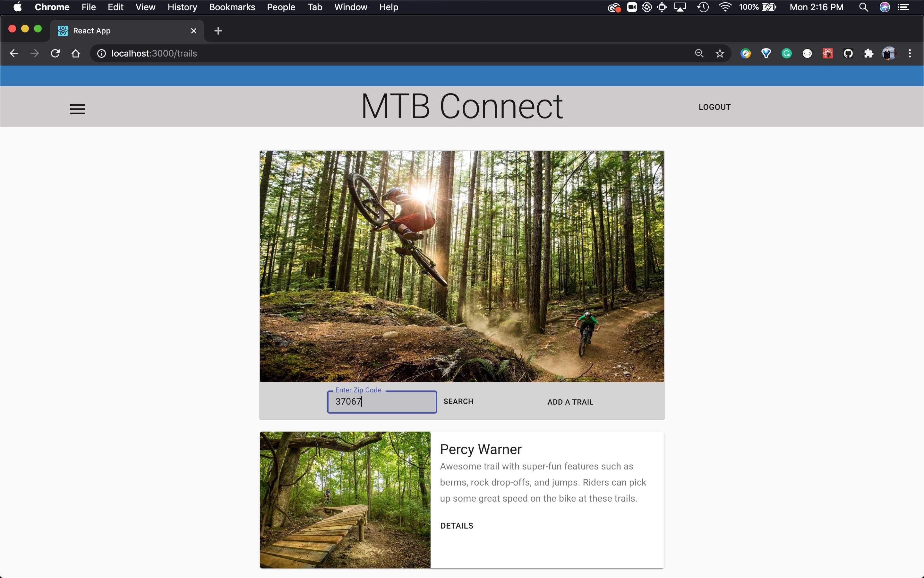Select the React App browser tab
Screen dimensions: 924x578
(127, 31)
